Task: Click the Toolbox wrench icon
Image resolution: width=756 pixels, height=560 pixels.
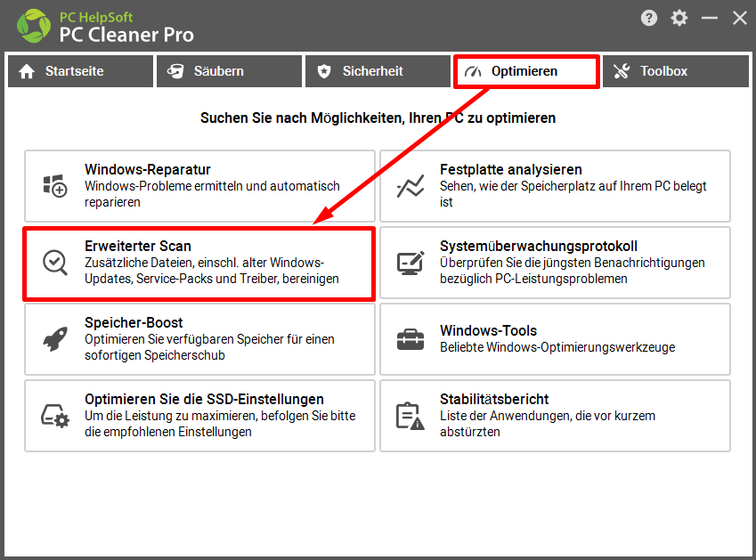Action: [x=622, y=71]
